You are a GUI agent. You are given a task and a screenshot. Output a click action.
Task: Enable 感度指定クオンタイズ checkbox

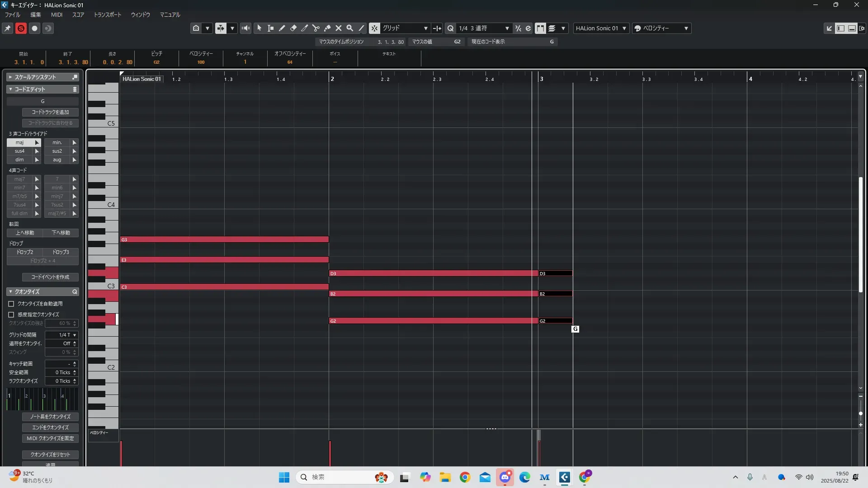(11, 314)
